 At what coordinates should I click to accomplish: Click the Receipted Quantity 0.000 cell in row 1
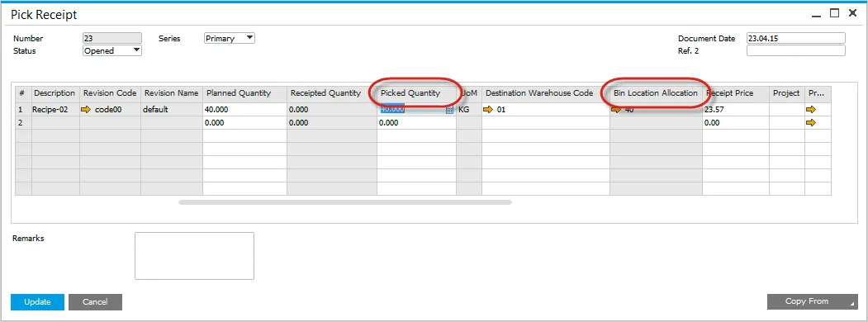[332, 110]
